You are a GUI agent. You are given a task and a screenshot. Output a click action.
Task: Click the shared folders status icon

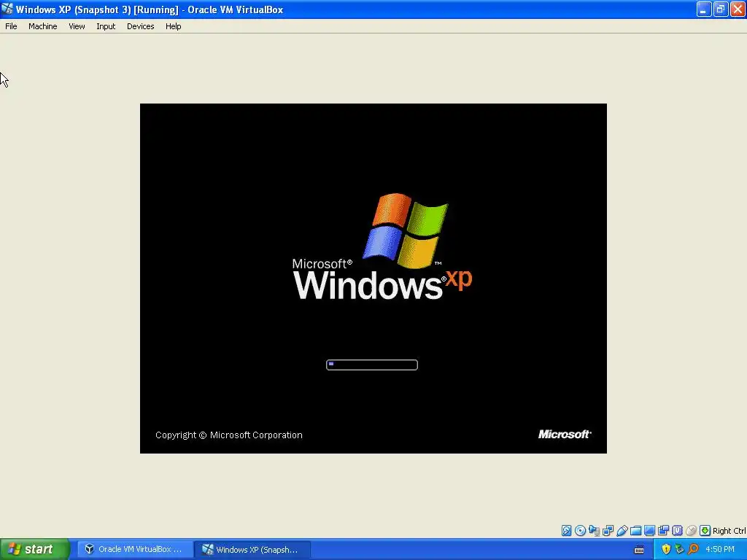(x=635, y=531)
